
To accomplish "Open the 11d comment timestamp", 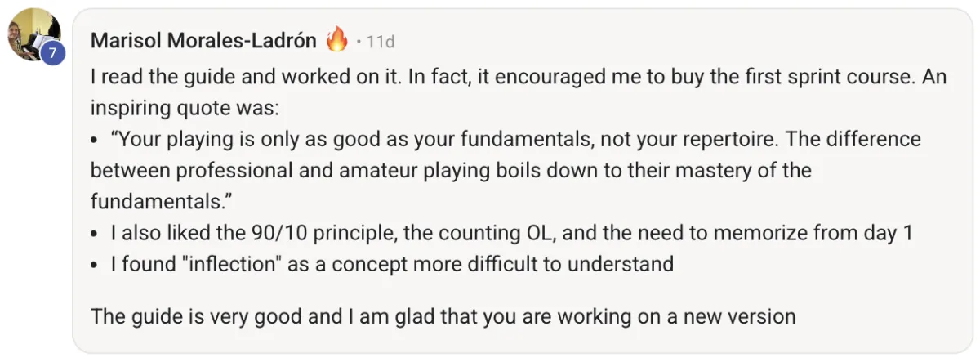I will click(x=381, y=41).
